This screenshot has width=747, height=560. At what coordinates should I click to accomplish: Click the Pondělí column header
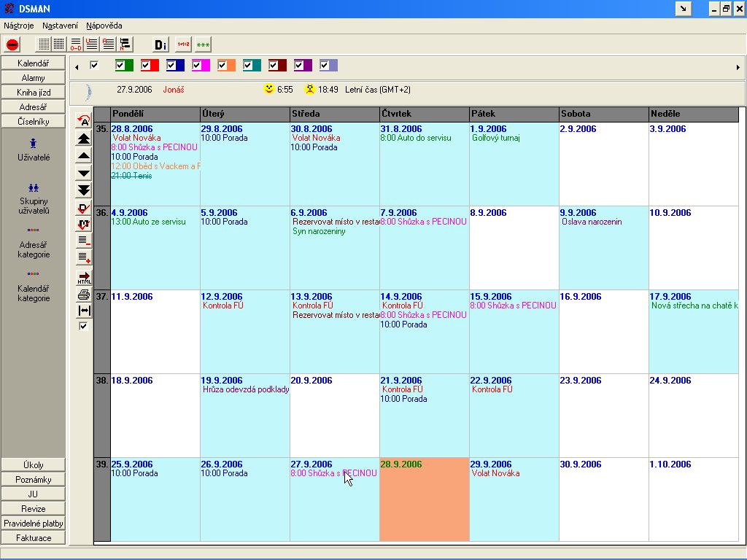(155, 114)
